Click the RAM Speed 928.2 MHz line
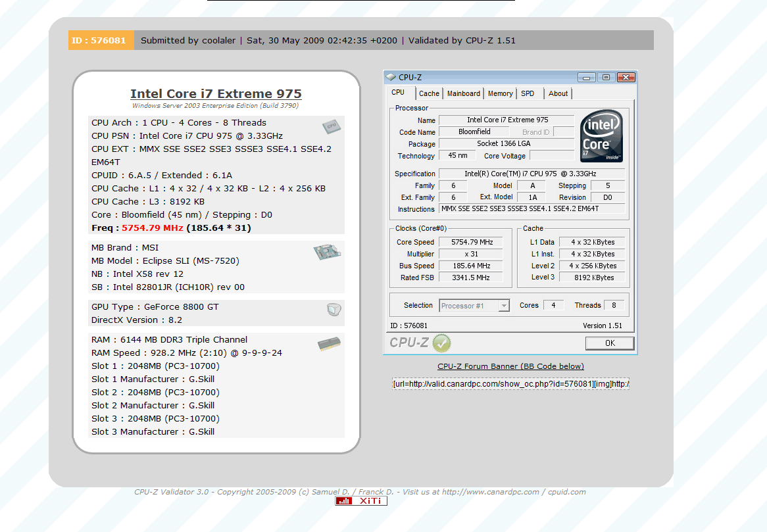 coord(187,352)
